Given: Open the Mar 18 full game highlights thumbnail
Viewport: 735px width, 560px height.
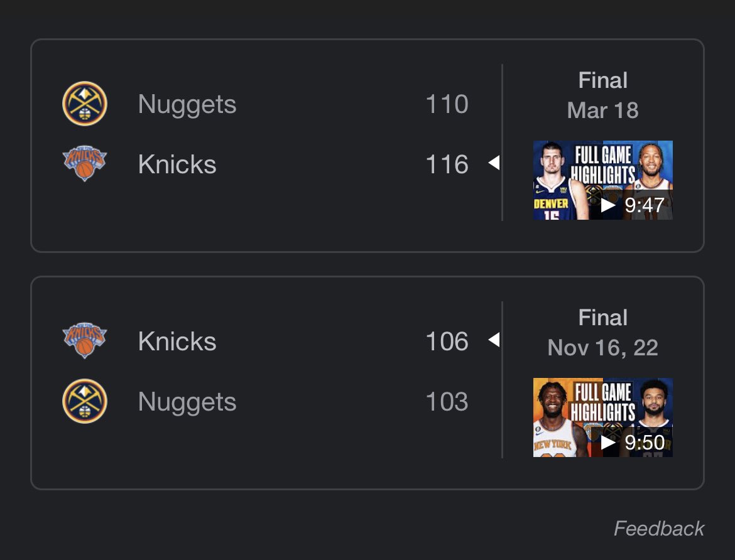Looking at the screenshot, I should (x=602, y=180).
